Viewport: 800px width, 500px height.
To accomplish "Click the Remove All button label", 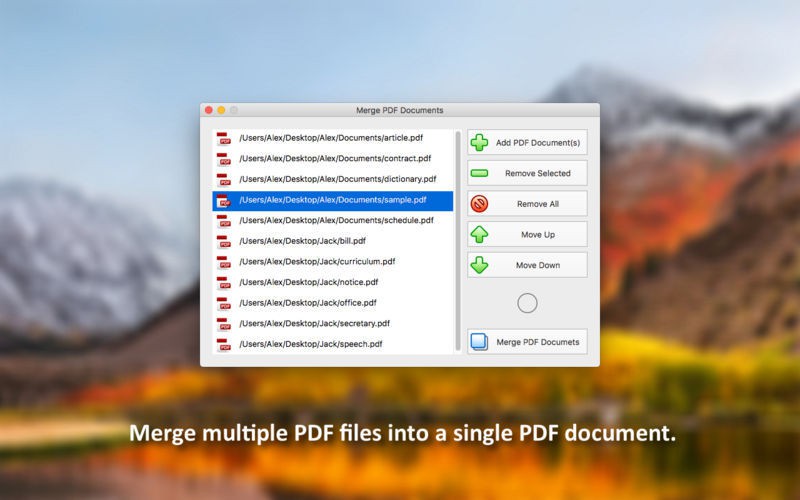I will pos(538,204).
